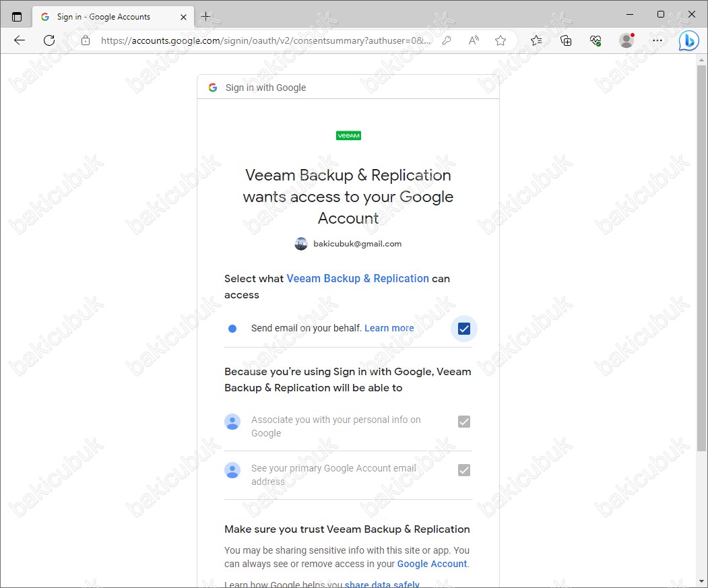Click the address bar URL
The width and height of the screenshot is (708, 588).
265,40
